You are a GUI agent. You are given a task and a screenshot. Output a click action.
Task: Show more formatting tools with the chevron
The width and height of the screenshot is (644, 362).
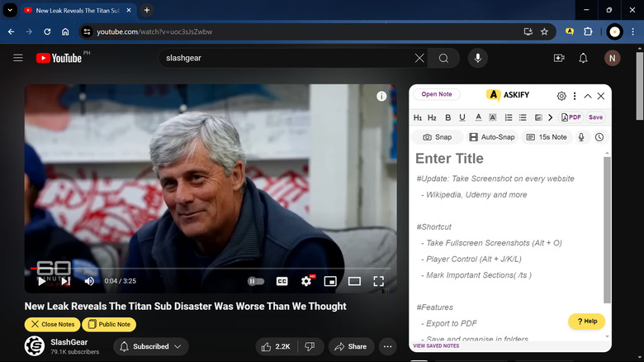[551, 117]
